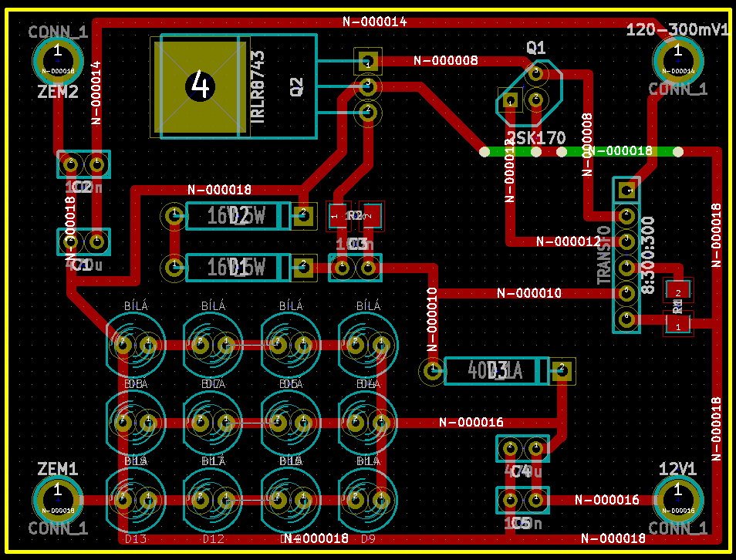Select the C4 capacitor footprint
Viewport: 736px width, 560px height.
(522, 447)
